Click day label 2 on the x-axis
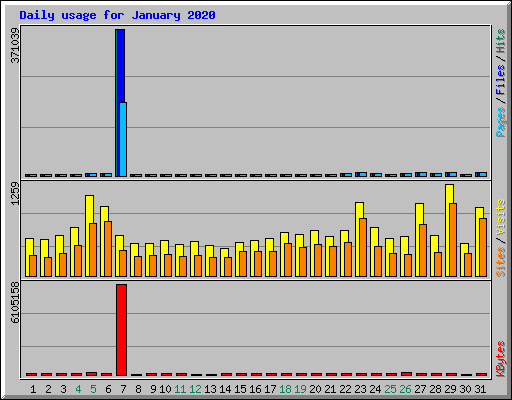Image resolution: width=512 pixels, height=400 pixels. [48, 389]
